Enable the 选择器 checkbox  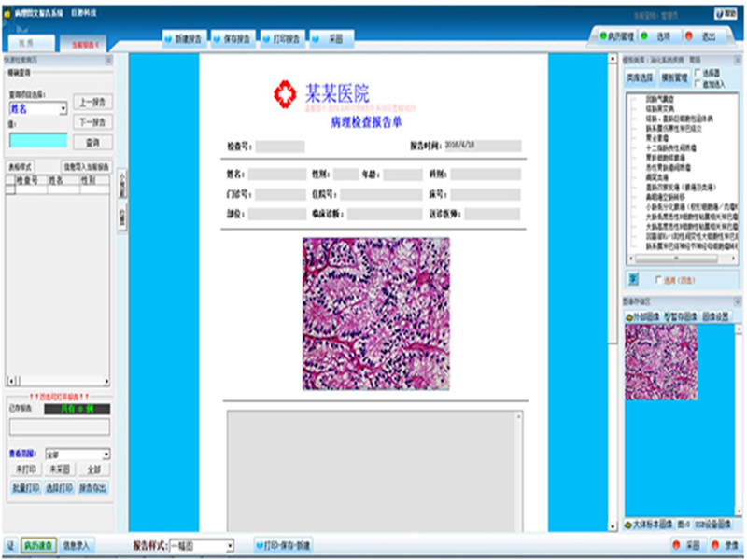tap(700, 73)
